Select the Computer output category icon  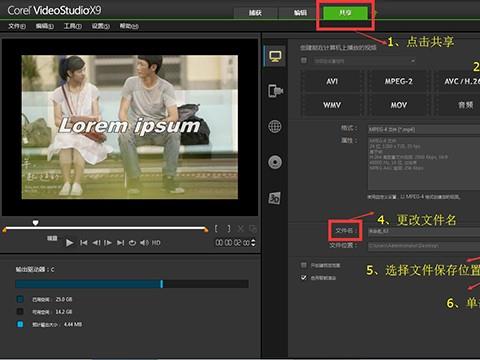275,57
